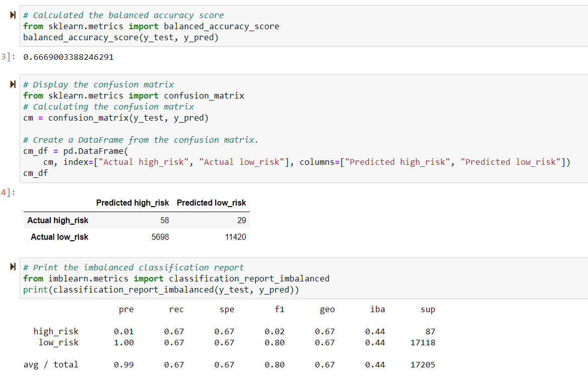Click the confusion_matrix import line
Image resolution: width=588 pixels, height=384 pixels.
133,95
